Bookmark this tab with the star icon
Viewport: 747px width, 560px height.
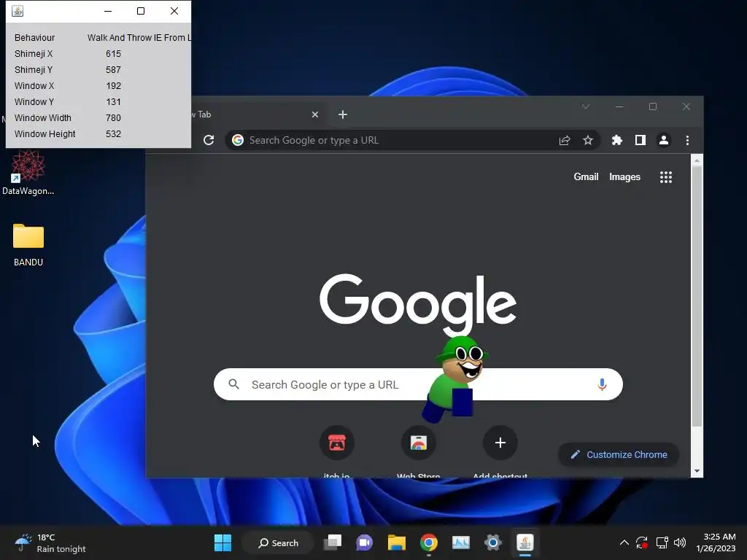click(x=588, y=140)
